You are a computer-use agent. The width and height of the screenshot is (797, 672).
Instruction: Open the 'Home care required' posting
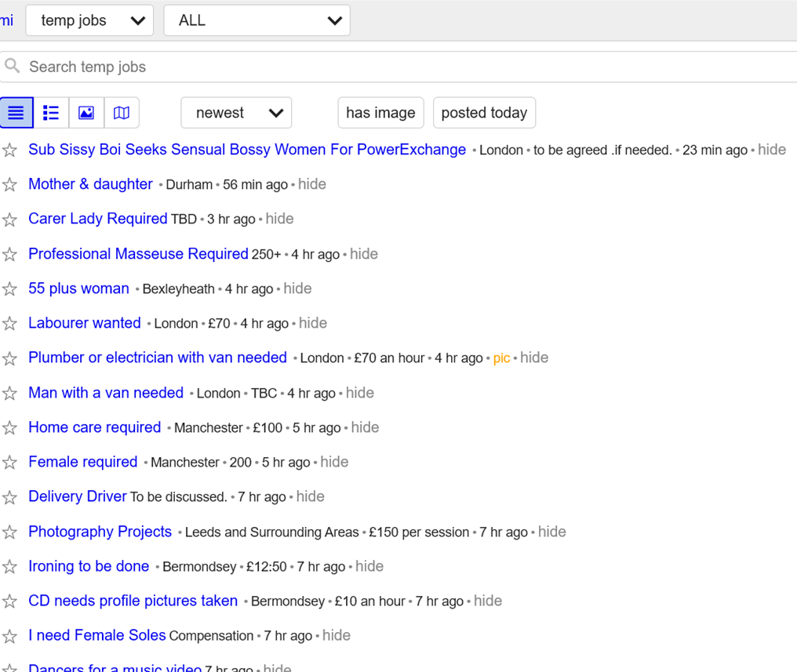click(95, 427)
